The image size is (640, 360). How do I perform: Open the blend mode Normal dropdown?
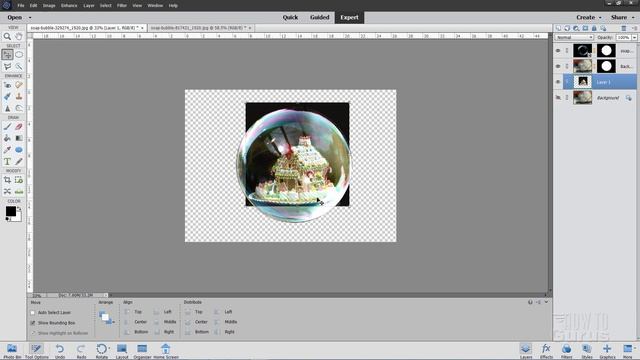(x=574, y=38)
